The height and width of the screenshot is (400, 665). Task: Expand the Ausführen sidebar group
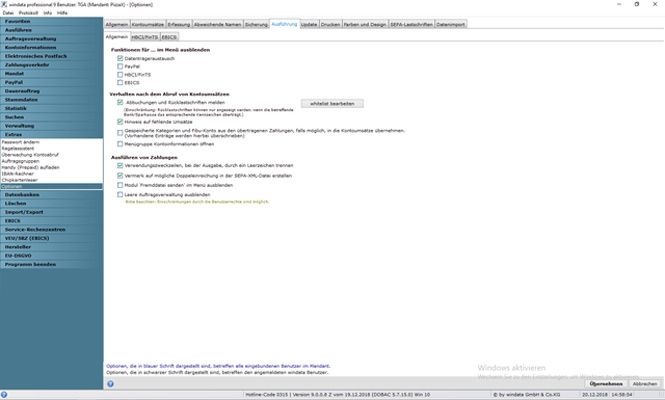click(51, 30)
